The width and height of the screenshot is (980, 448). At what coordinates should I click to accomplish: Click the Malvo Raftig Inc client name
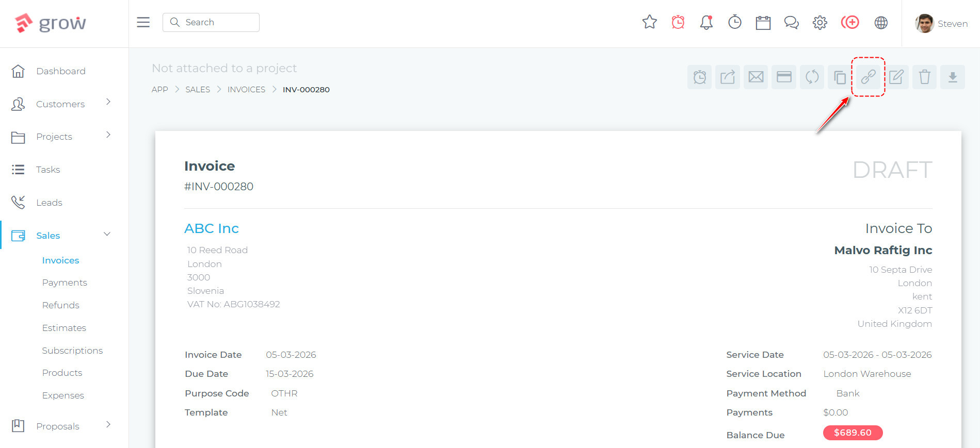click(x=883, y=250)
